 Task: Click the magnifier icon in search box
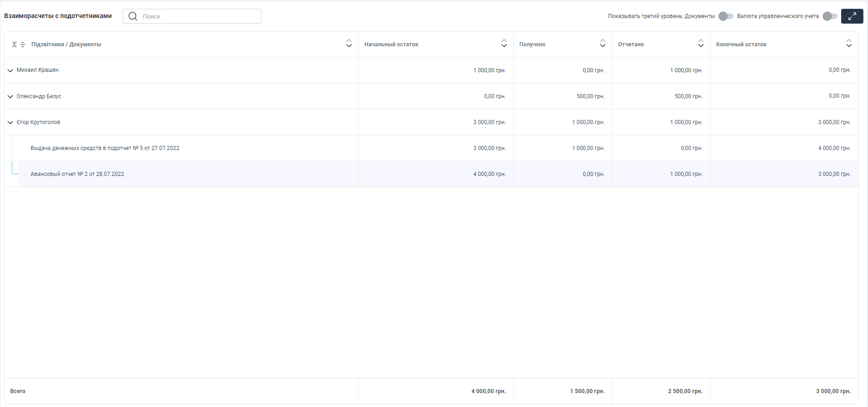[133, 16]
